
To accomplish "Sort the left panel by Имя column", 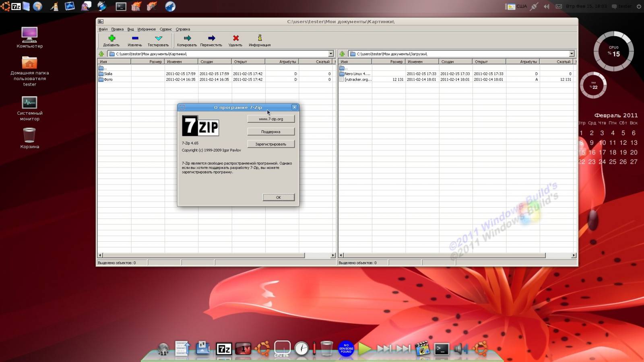I will [x=114, y=62].
